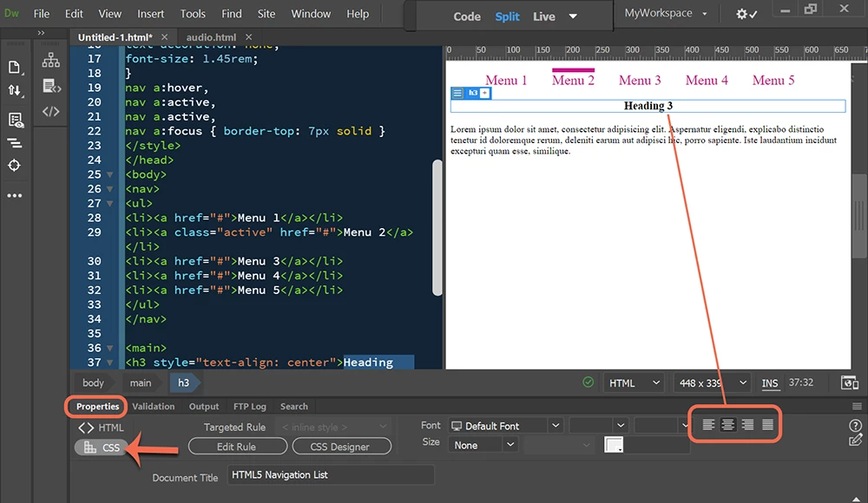Open real-time preview device icon
This screenshot has height=503, width=868.
[x=849, y=382]
